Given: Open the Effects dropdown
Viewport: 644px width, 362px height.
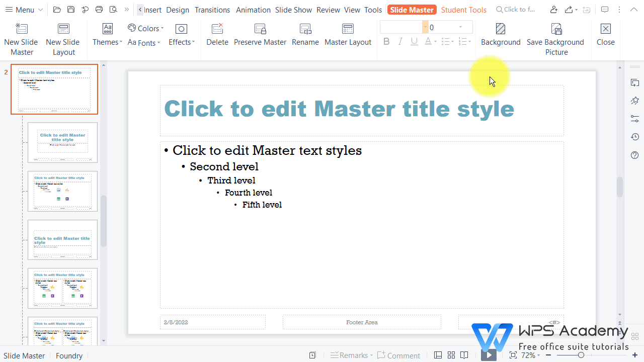Looking at the screenshot, I should (x=181, y=42).
